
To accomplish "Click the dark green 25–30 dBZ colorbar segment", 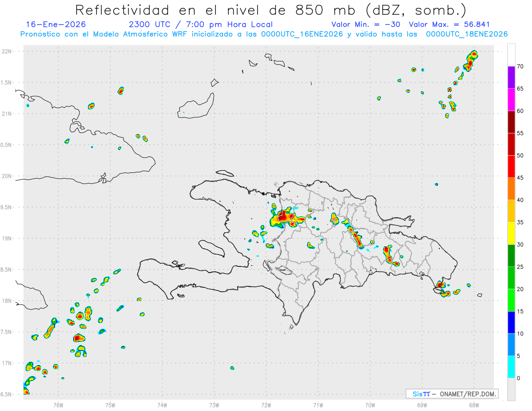I will tap(511, 256).
